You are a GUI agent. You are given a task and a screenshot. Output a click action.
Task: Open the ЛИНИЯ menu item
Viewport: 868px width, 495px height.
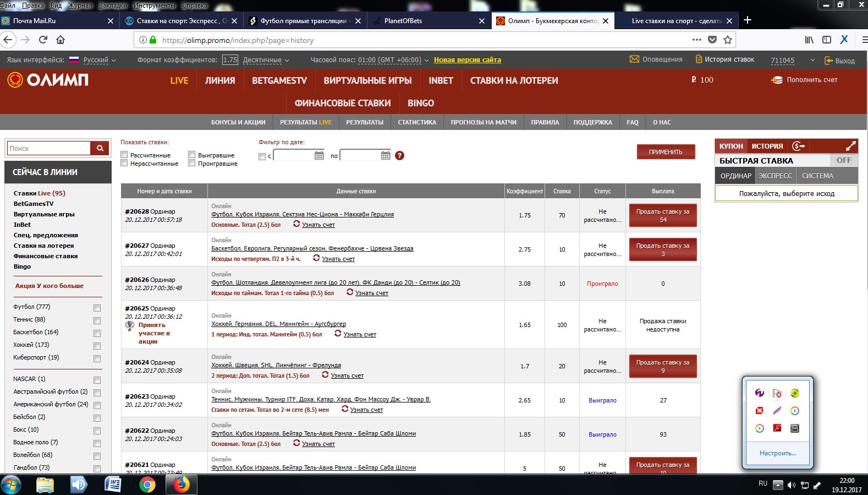[x=220, y=80]
